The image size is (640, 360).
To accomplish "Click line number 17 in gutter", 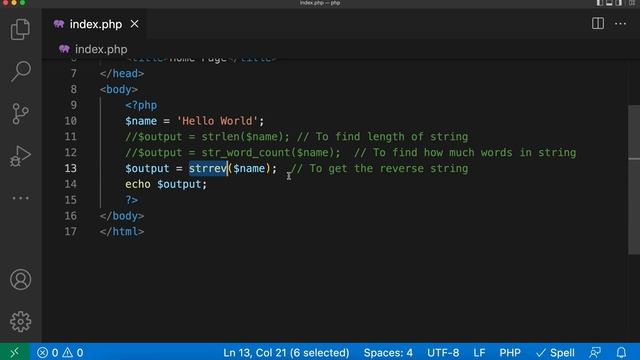I will point(70,232).
